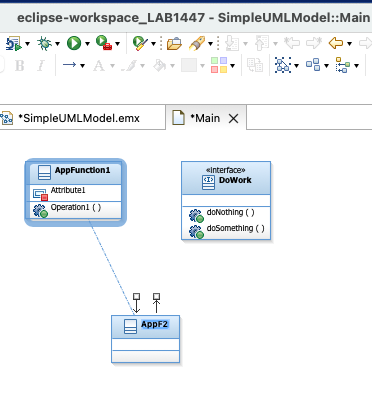Click the interface icon beside DoWork
Image resolution: width=372 pixels, height=419 pixels.
pyautogui.click(x=208, y=183)
